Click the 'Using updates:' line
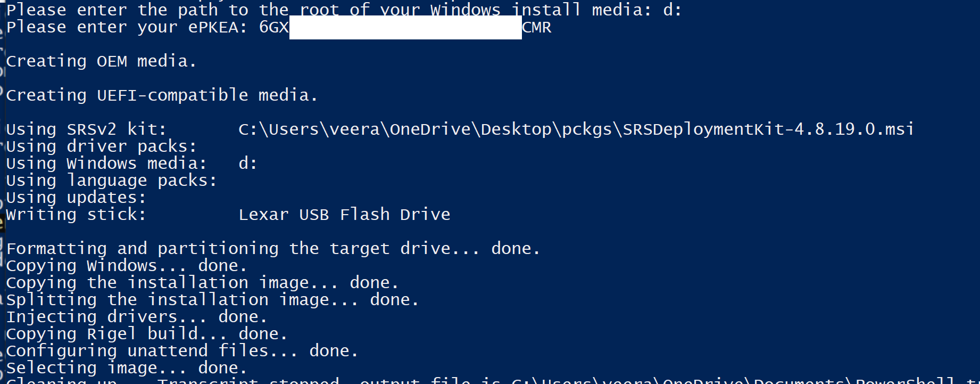980x384 pixels. coord(76,198)
